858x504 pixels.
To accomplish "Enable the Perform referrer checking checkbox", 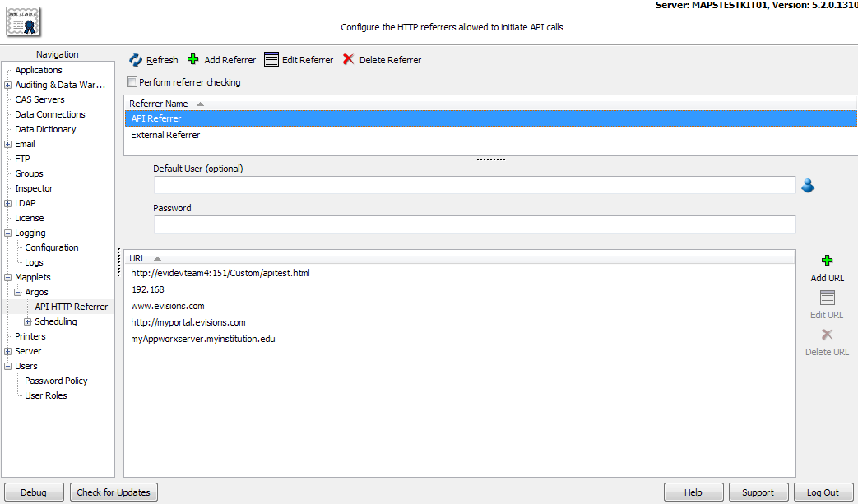I will click(x=131, y=82).
